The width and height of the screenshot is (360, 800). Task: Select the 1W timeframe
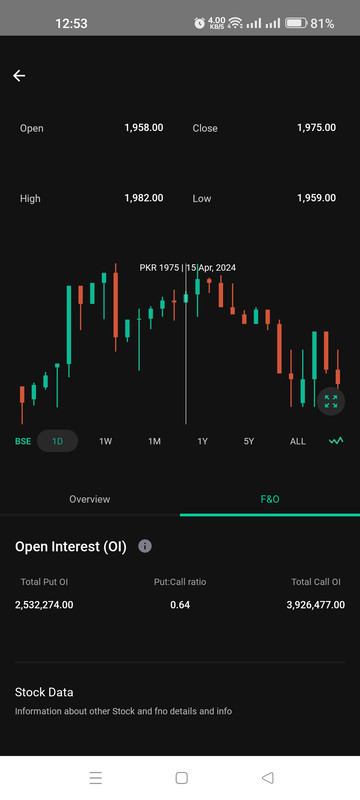[x=106, y=441]
